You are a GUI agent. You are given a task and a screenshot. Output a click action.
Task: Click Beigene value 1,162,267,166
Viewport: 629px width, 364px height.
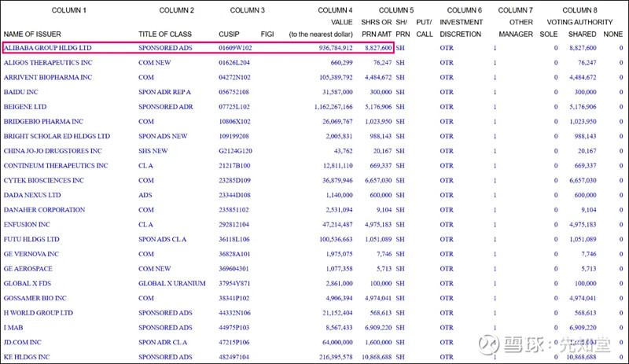[x=333, y=107]
